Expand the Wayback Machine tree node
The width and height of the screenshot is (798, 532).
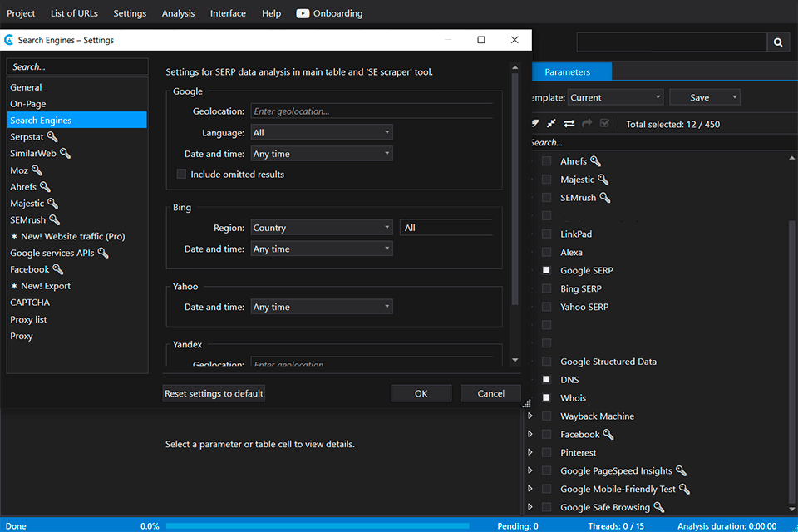(x=530, y=416)
